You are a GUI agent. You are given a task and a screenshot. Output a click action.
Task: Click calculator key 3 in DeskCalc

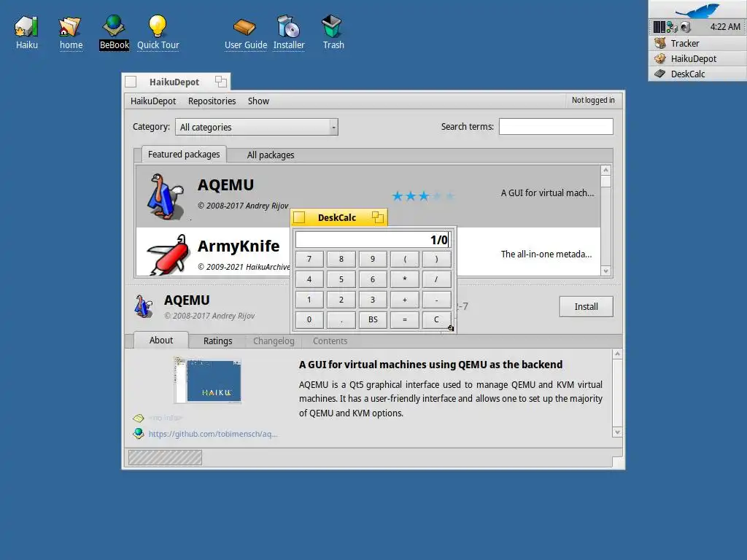[373, 300]
